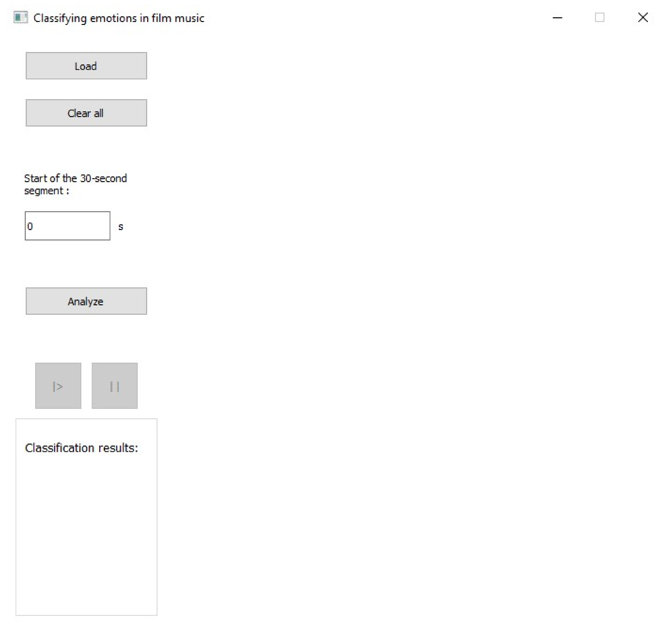Click the window title text
This screenshot has height=633, width=672.
[x=119, y=18]
